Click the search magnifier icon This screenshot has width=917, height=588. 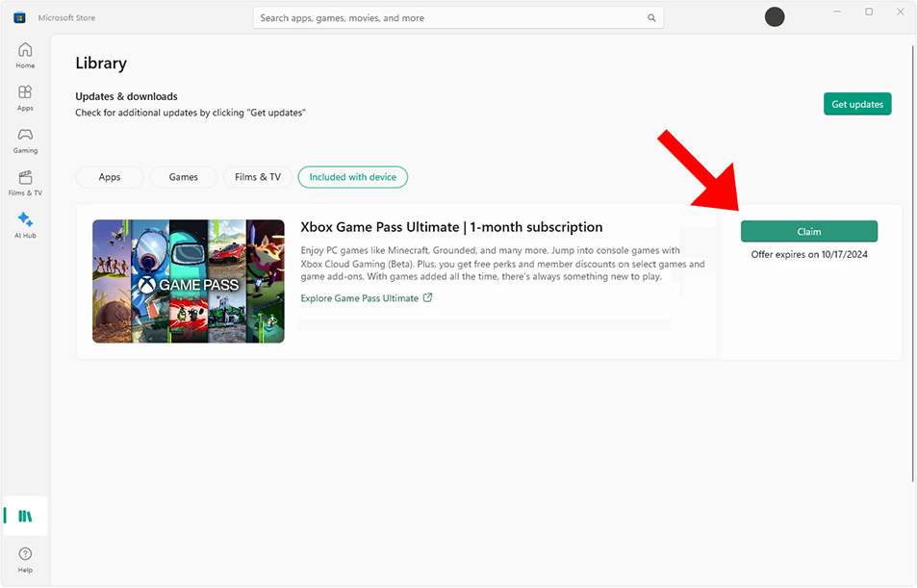click(651, 18)
